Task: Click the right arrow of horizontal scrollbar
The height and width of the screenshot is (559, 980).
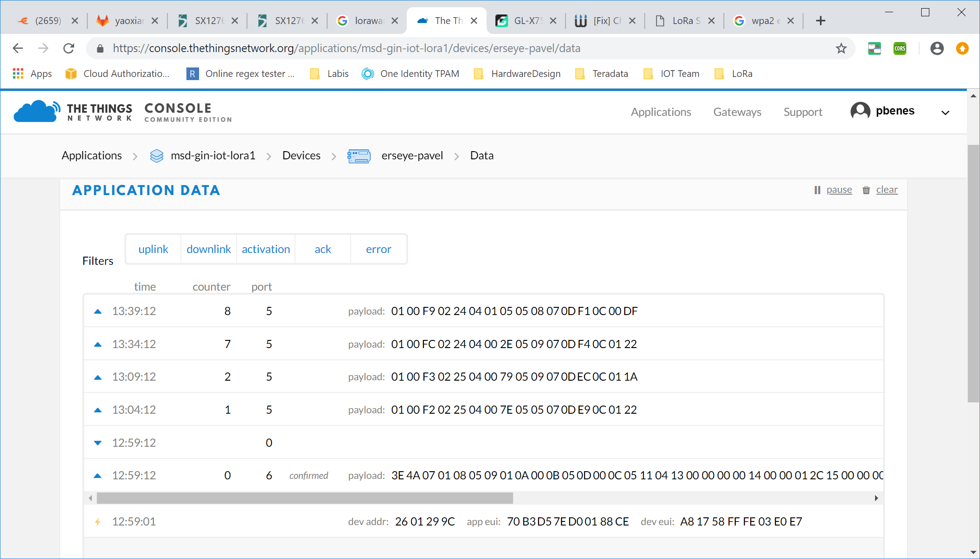Action: point(876,498)
